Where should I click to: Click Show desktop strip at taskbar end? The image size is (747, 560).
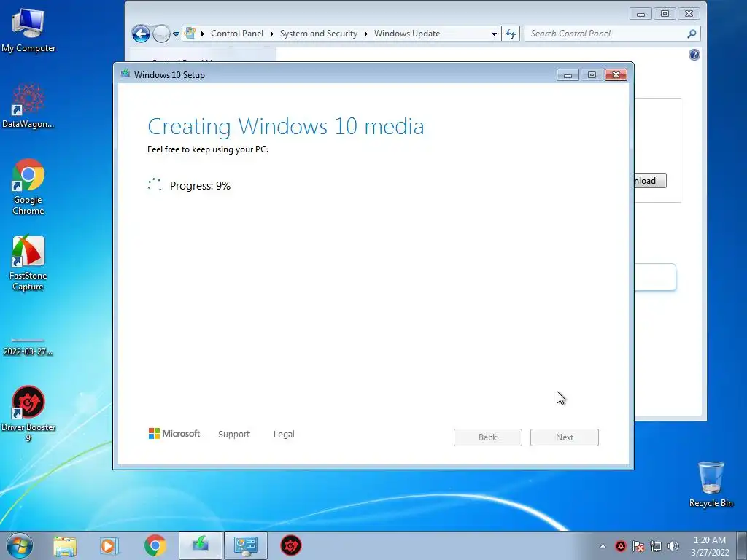point(742,545)
